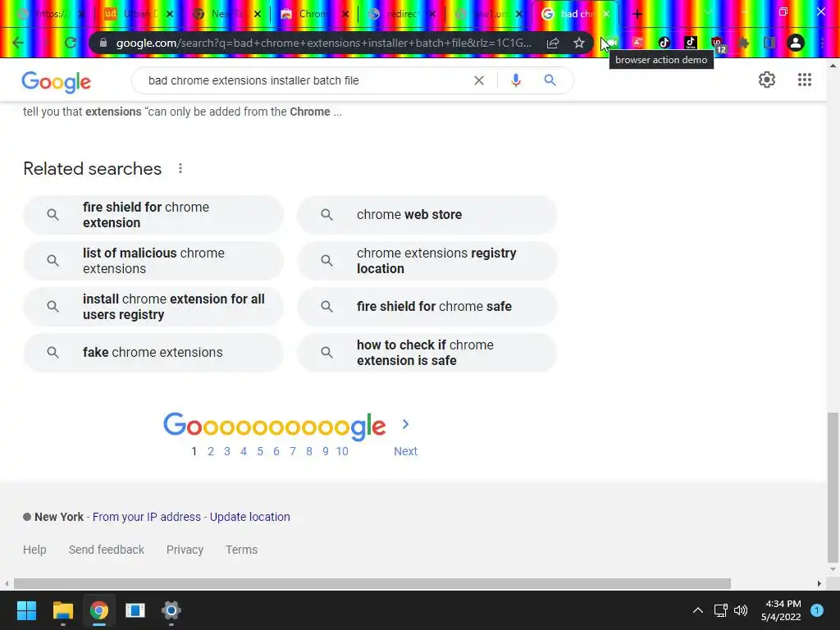The image size is (840, 630).
Task: Open File Explorer from taskbar
Action: coord(62,610)
